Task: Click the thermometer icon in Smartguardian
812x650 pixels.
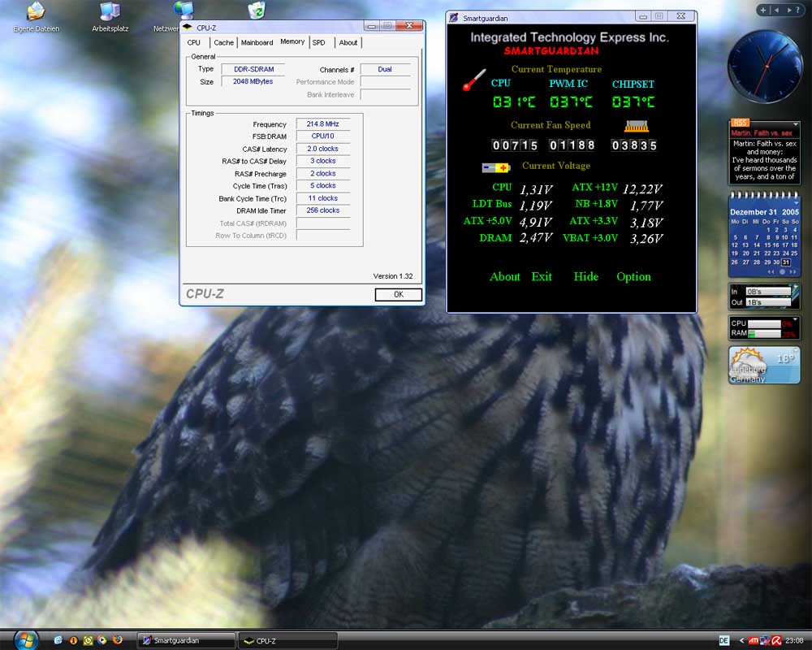Action: (x=474, y=80)
